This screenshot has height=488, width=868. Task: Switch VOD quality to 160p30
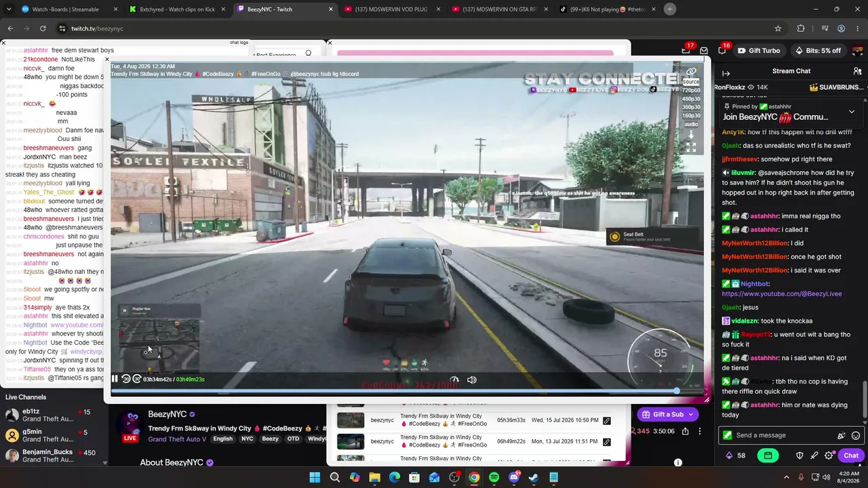(x=690, y=116)
